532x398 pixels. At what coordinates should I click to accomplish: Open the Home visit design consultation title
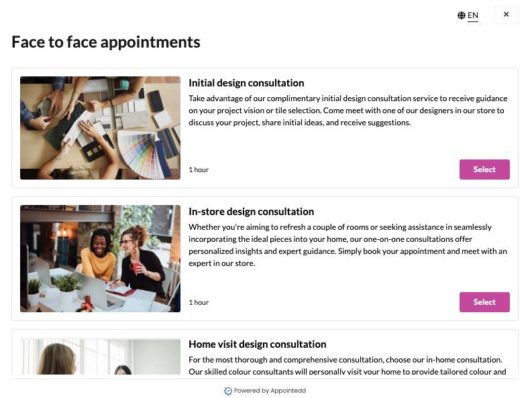pos(257,344)
